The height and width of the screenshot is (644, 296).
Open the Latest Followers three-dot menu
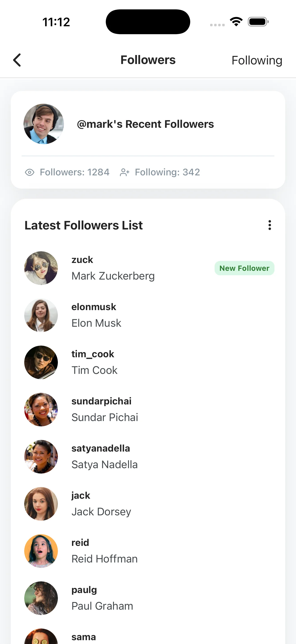pyautogui.click(x=270, y=225)
